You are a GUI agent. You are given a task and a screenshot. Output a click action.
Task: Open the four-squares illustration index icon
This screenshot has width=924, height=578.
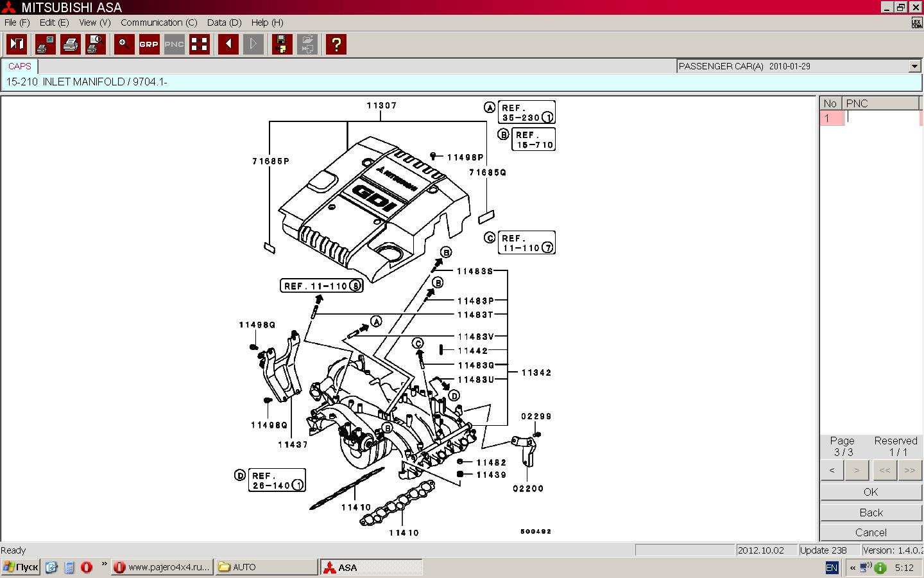click(200, 44)
